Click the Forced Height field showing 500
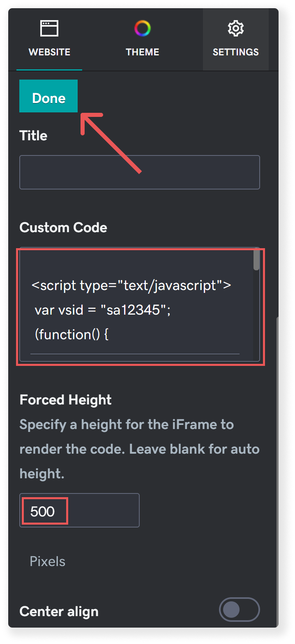This screenshot has height=644, width=295. pyautogui.click(x=79, y=510)
